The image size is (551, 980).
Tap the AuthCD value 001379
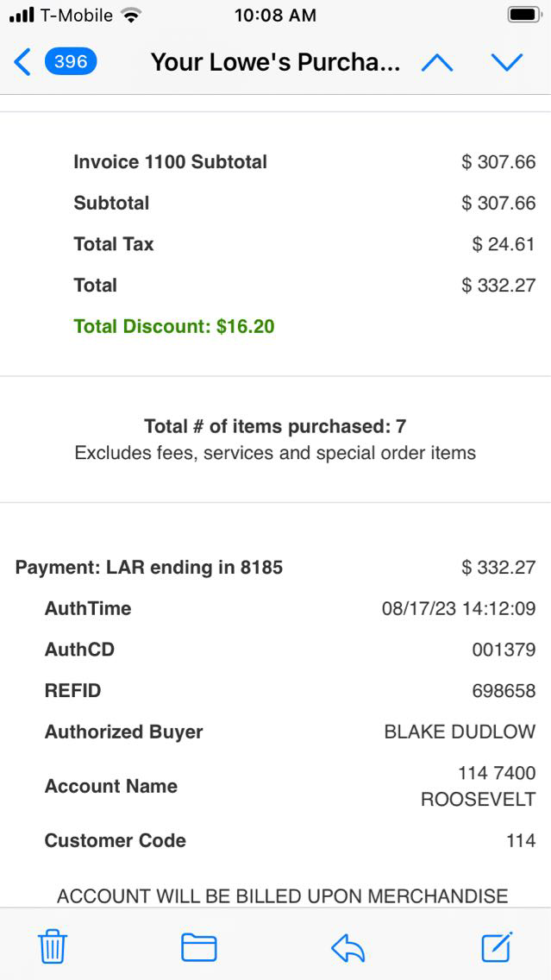point(504,650)
